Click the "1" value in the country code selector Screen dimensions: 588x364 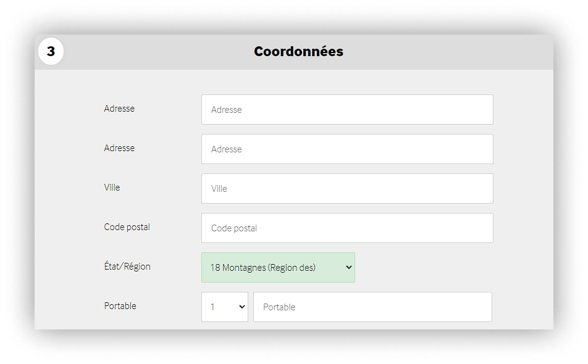[213, 307]
